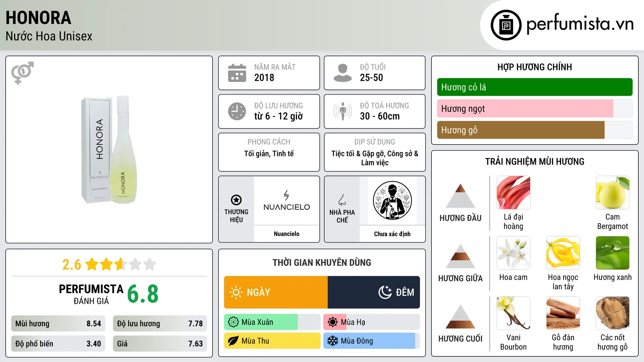Click the perfumista.vn site name

click(x=580, y=24)
